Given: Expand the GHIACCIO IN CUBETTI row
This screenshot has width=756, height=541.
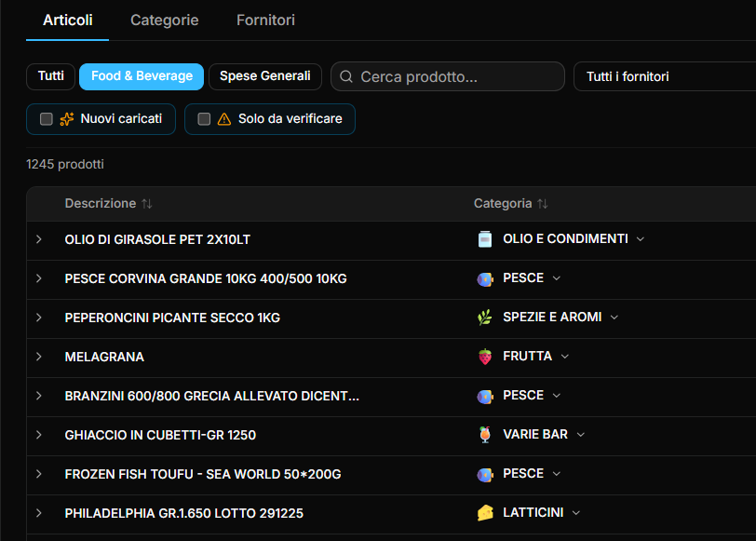Looking at the screenshot, I should 39,435.
